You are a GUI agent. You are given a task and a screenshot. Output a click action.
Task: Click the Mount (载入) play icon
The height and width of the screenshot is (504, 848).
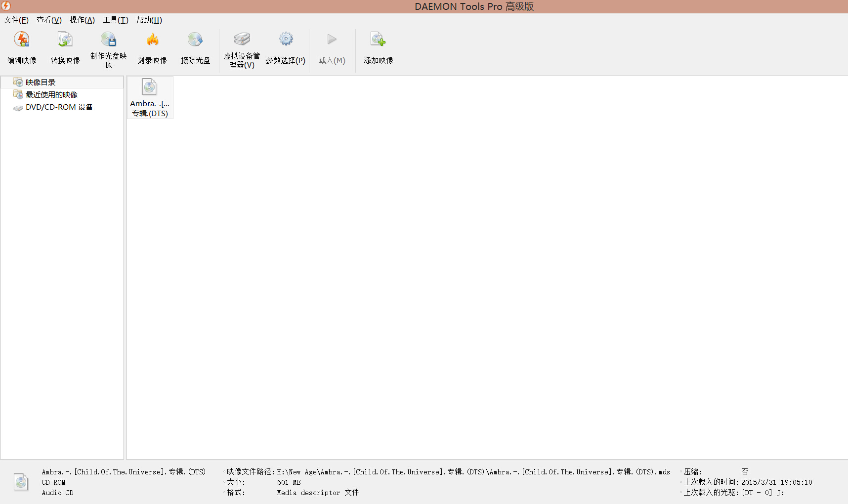[x=332, y=39]
